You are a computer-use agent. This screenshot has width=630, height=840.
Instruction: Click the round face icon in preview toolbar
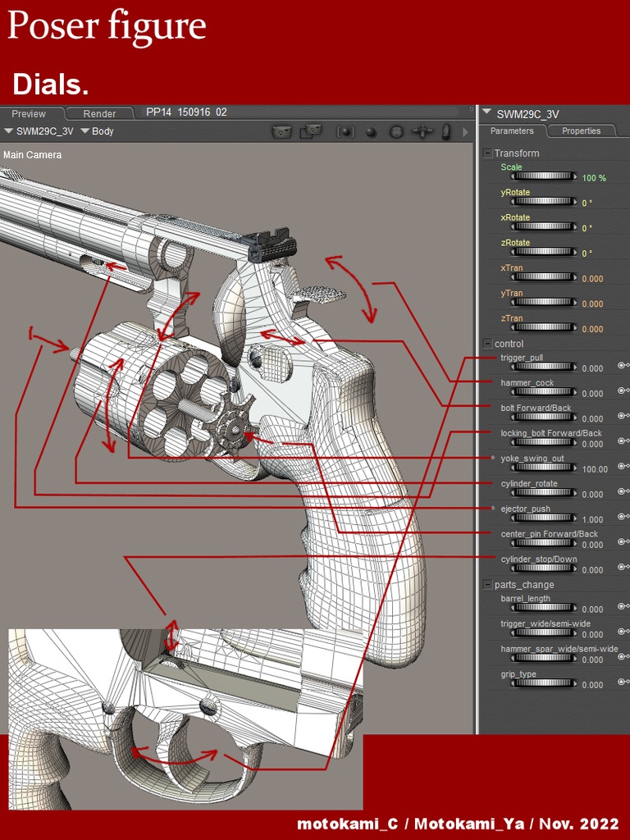pyautogui.click(x=396, y=132)
